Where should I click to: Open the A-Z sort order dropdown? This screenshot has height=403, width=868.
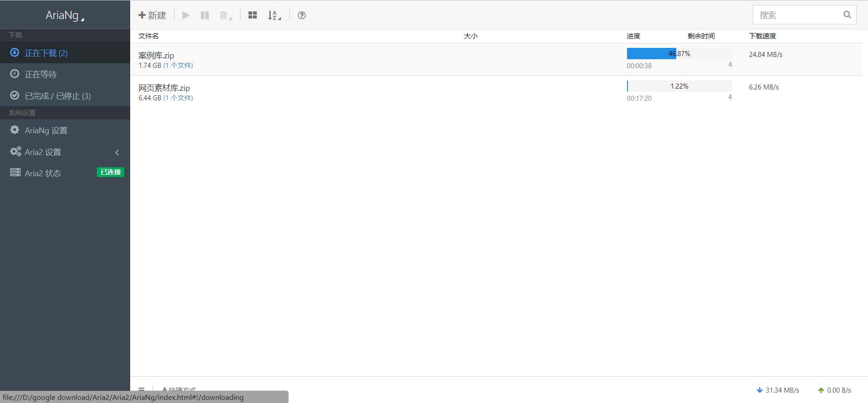point(274,15)
